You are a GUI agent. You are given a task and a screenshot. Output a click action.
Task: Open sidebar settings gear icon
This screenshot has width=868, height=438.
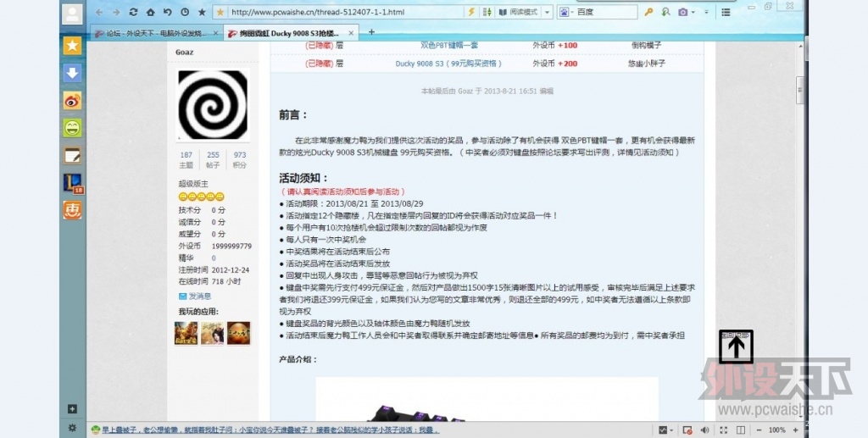coord(72,428)
